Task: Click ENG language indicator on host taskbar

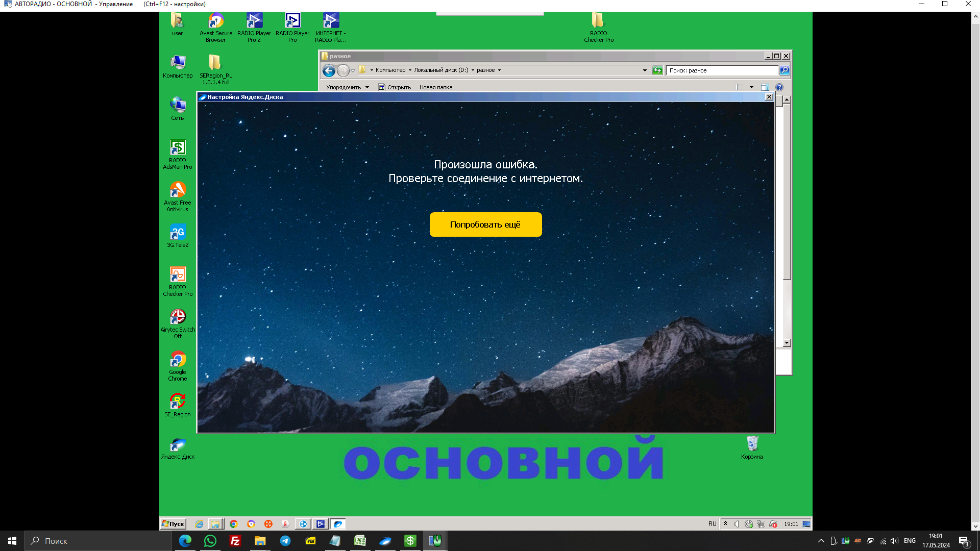Action: 910,541
